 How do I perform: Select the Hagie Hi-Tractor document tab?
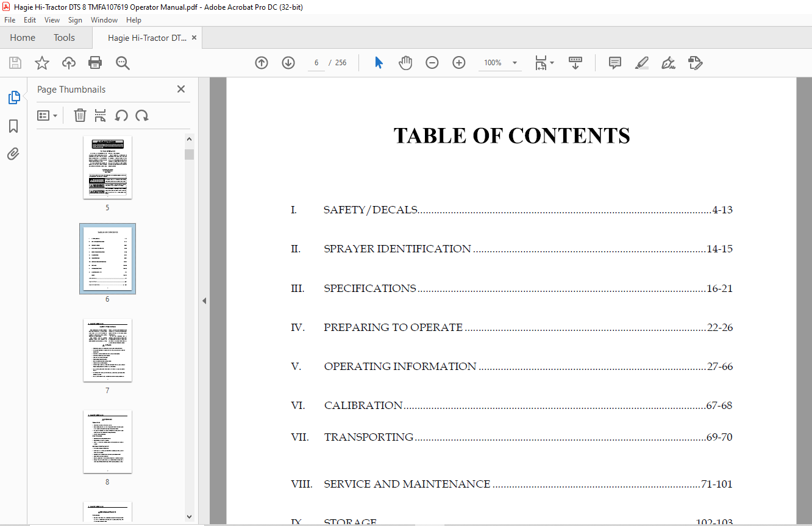coord(147,37)
